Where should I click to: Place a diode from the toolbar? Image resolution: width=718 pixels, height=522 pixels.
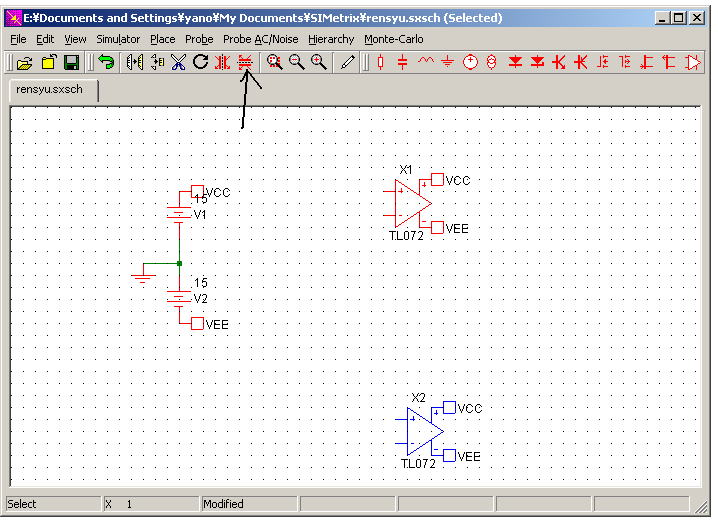pyautogui.click(x=515, y=62)
